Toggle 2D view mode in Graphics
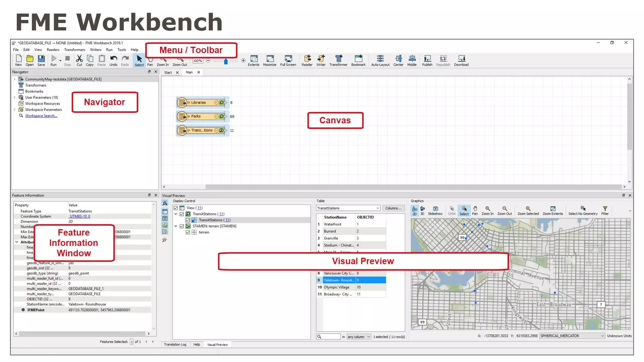The width and height of the screenshot is (644, 362). click(x=414, y=211)
